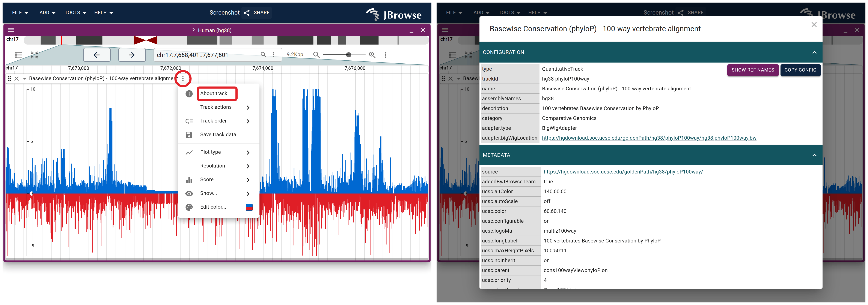Open the location box three-dot options
The image size is (868, 305).
tap(273, 55)
